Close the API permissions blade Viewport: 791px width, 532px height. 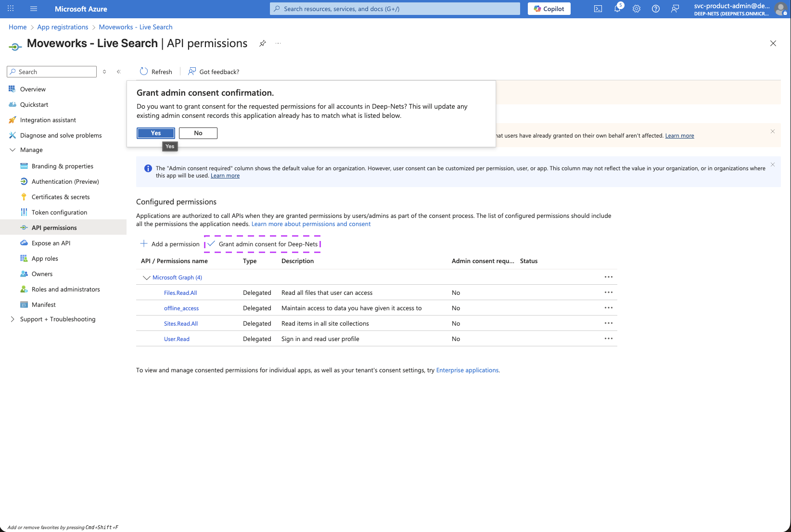[x=773, y=43]
